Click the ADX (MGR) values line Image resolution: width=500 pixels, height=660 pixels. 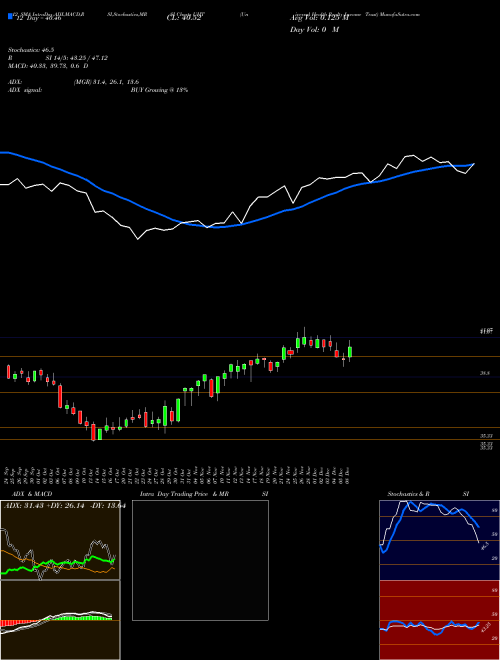point(74,82)
